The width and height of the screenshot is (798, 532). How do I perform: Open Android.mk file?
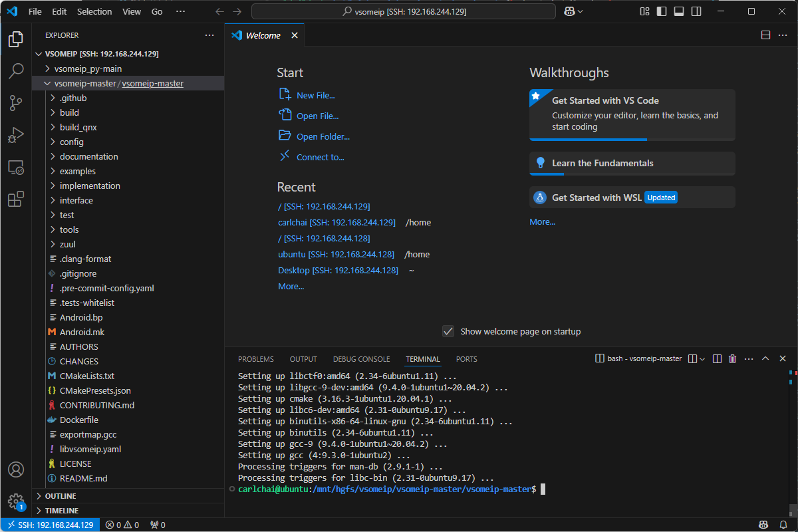click(x=82, y=332)
